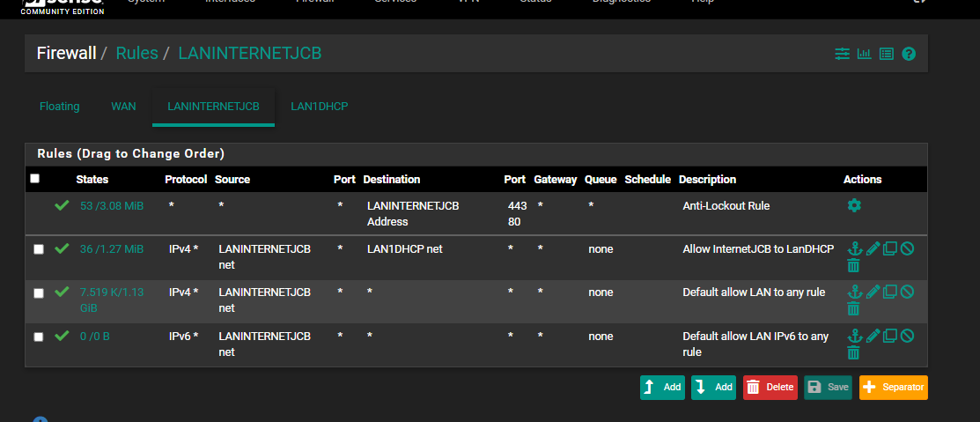Click the States column header

pos(92,180)
